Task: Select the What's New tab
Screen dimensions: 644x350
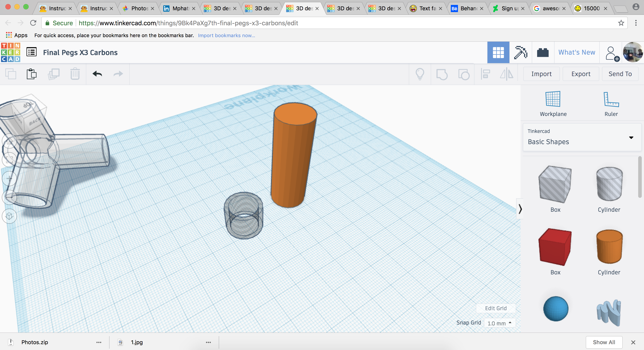Action: click(576, 52)
